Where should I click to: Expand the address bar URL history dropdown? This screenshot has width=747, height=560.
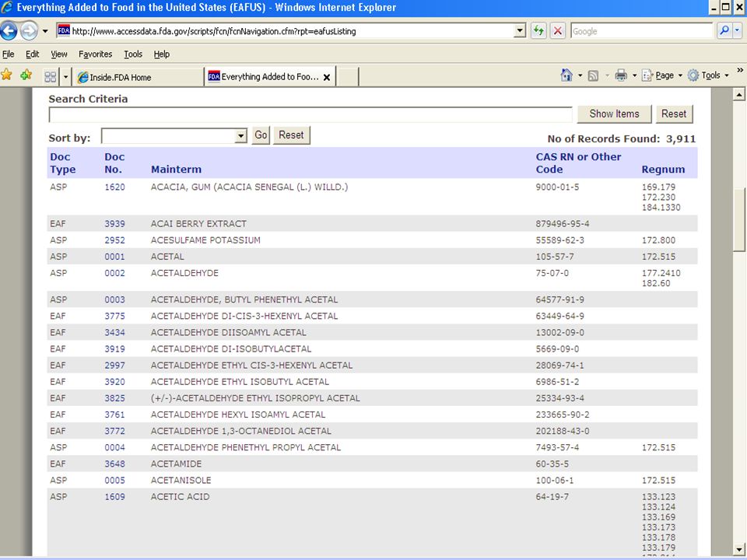coord(521,31)
